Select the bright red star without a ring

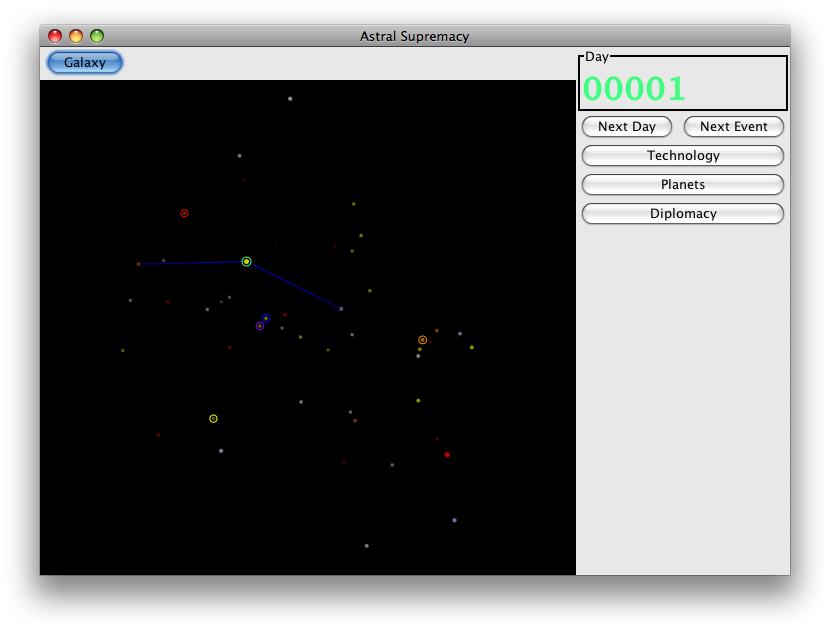pyautogui.click(x=447, y=455)
